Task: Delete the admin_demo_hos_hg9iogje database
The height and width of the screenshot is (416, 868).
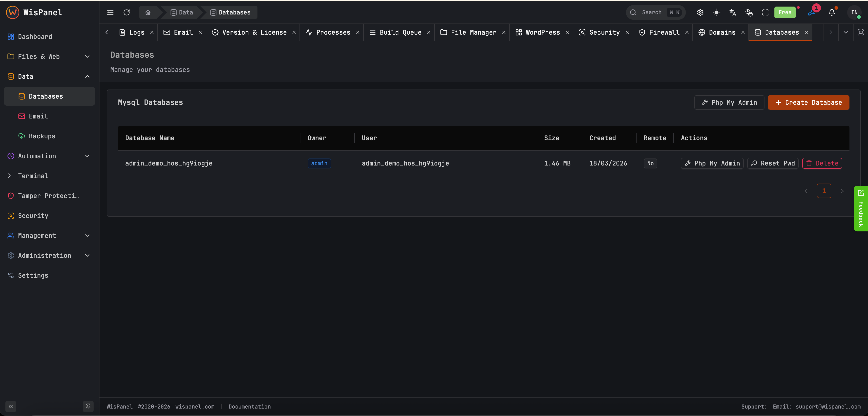Action: coord(822,163)
